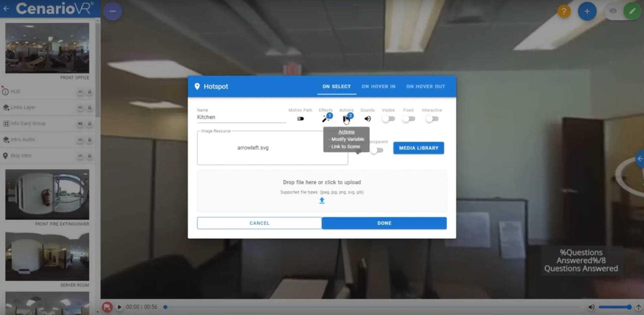644x315 pixels.
Task: Enable the Visible toggle
Action: click(x=388, y=119)
